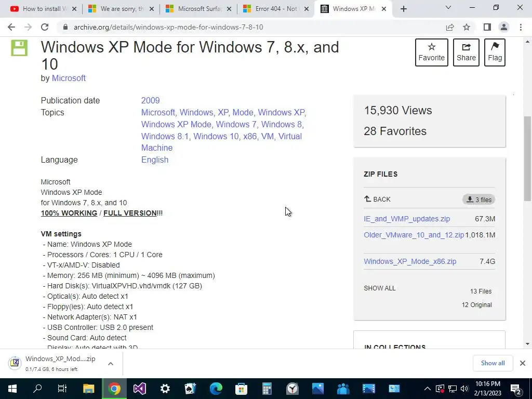Expand download options chevron for Windows_XP_Mod zip
The width and height of the screenshot is (532, 399).
[110, 364]
